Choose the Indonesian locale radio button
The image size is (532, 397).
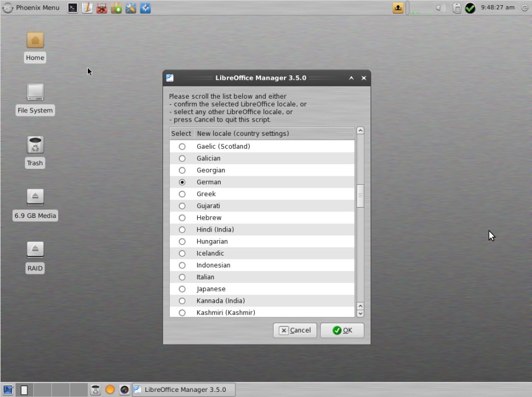(182, 265)
